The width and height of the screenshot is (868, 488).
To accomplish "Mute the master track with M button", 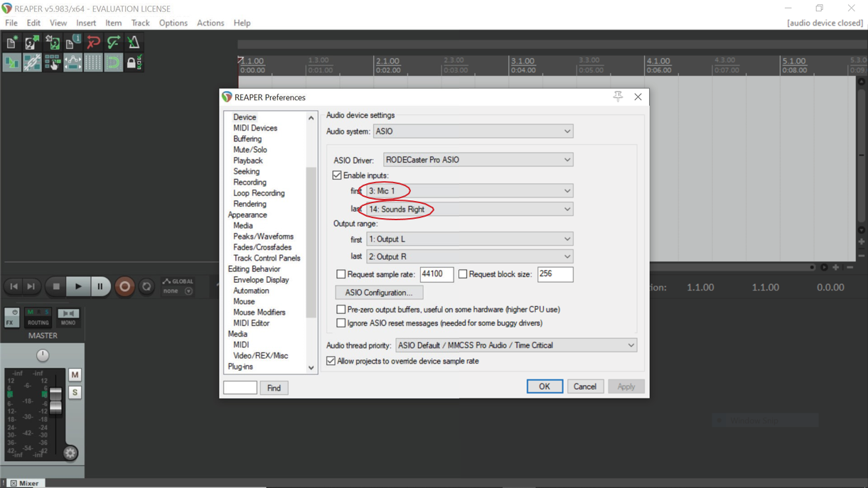I will 75,374.
